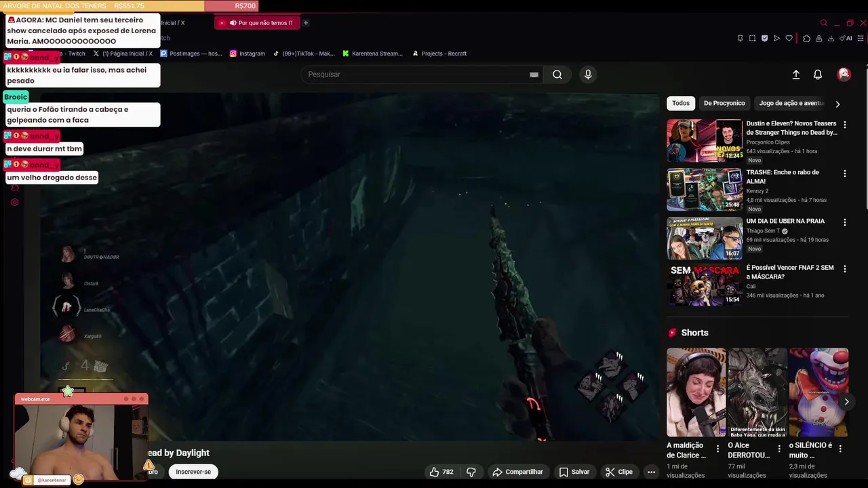Image resolution: width=868 pixels, height=488 pixels.
Task: Open the X Página Inicial bookmark
Action: point(123,54)
